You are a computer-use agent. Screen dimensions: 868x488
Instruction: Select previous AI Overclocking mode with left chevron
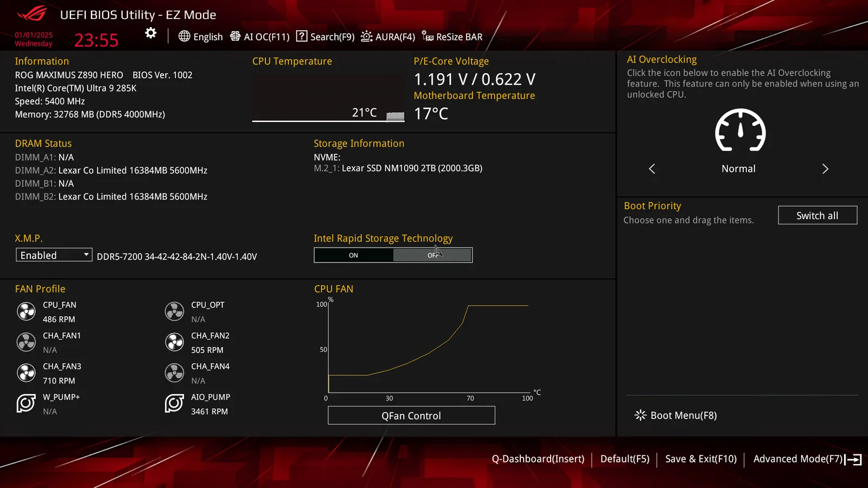[652, 169]
